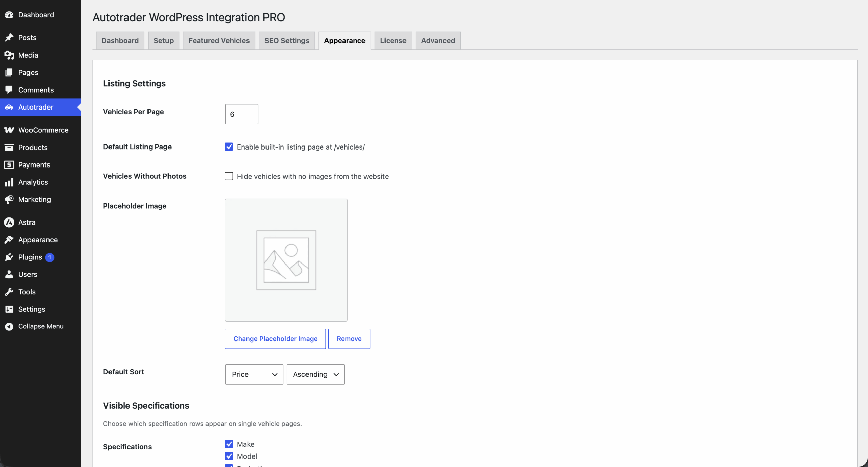Click Collapse Menu label
868x467 pixels.
coord(41,326)
